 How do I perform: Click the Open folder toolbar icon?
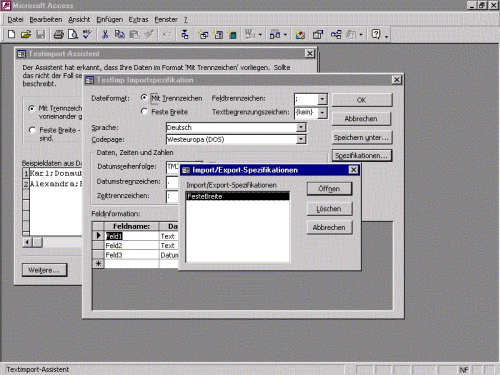(x=25, y=34)
